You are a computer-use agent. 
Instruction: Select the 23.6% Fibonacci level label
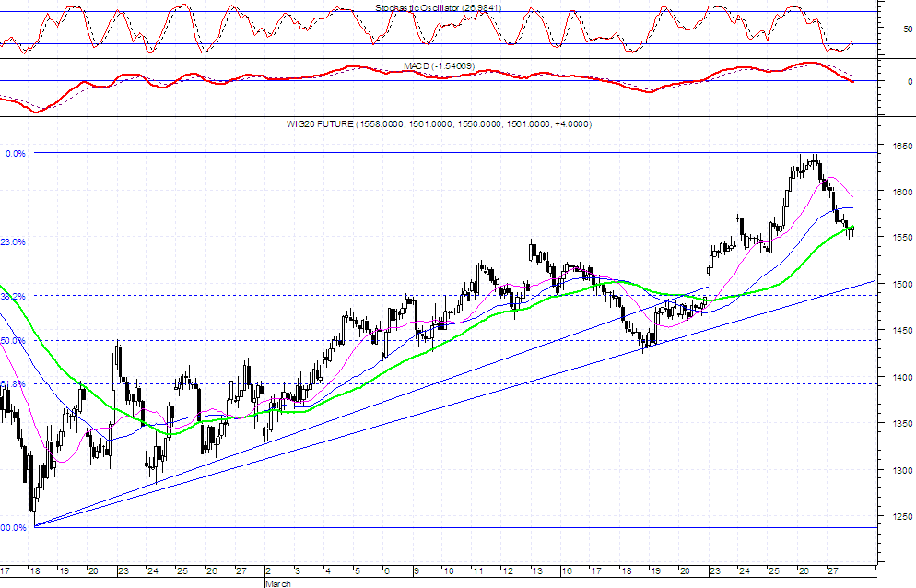pyautogui.click(x=13, y=242)
